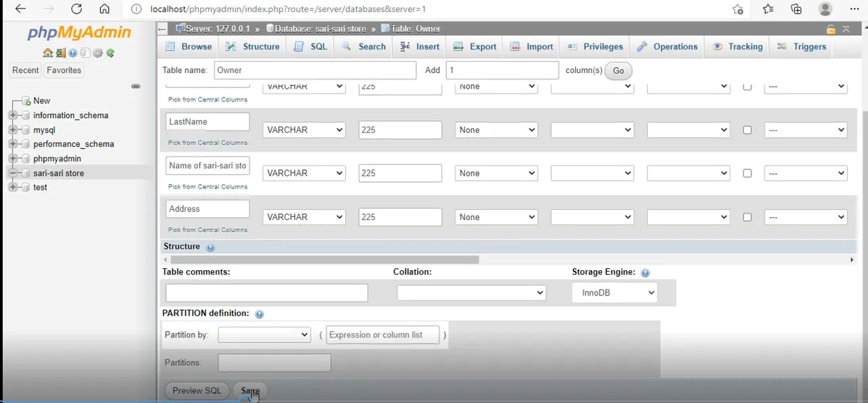Expand information_schema database tree
The width and height of the screenshot is (868, 403).
tap(13, 115)
